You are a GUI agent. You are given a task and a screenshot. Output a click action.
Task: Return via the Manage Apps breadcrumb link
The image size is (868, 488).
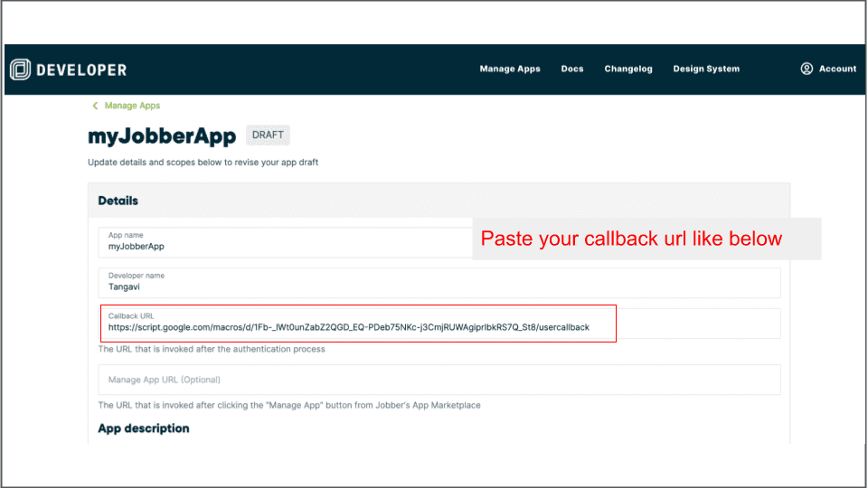(132, 106)
